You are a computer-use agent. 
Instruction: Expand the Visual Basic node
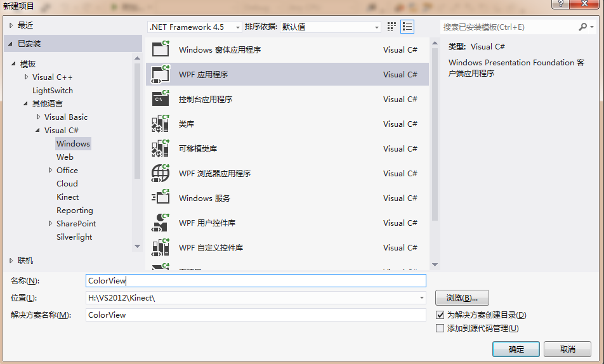(x=38, y=117)
